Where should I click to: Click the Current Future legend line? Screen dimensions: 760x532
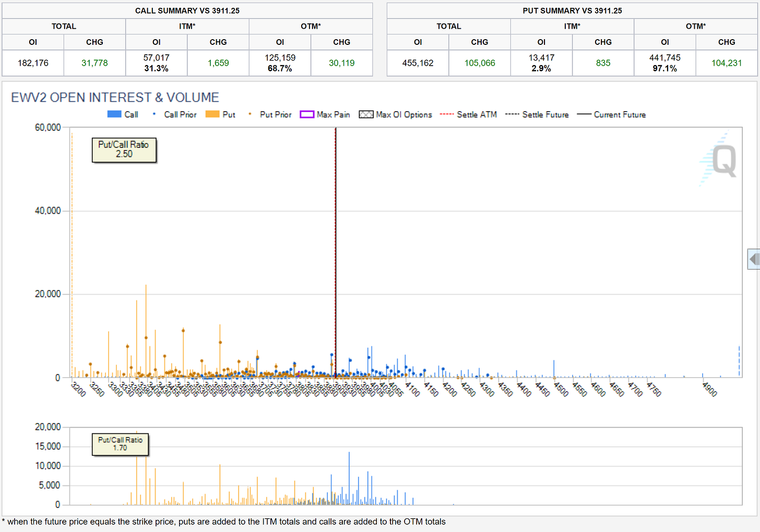click(x=584, y=114)
